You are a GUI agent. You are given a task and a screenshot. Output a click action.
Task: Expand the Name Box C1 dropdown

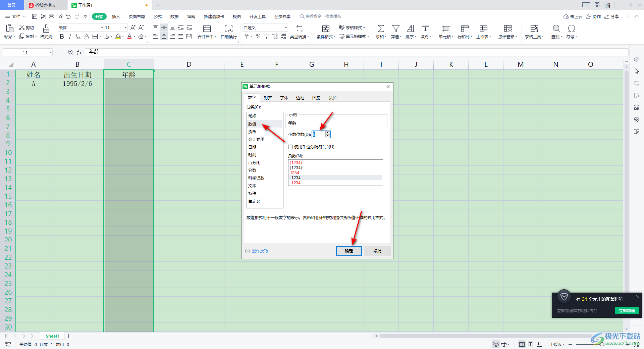pyautogui.click(x=51, y=52)
